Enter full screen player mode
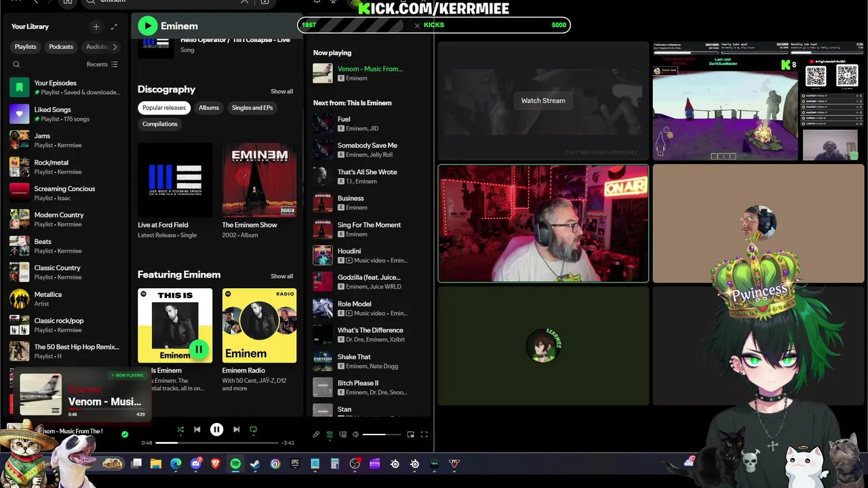 425,434
